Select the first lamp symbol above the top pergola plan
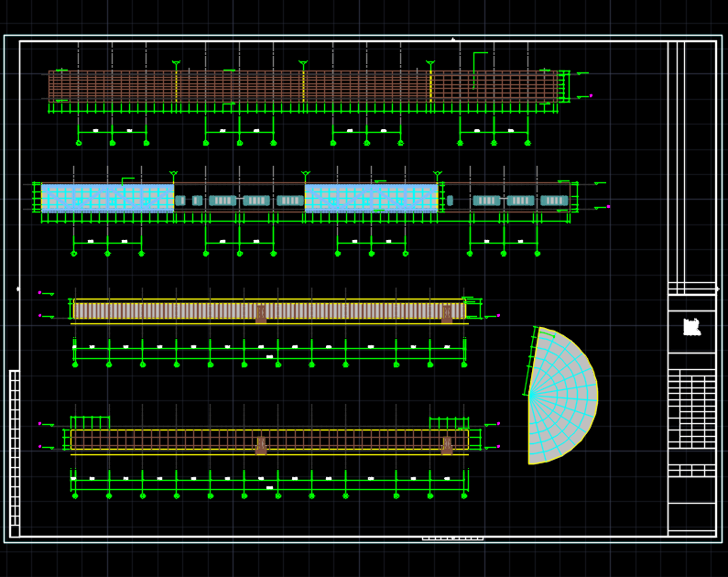The width and height of the screenshot is (728, 577). click(176, 62)
